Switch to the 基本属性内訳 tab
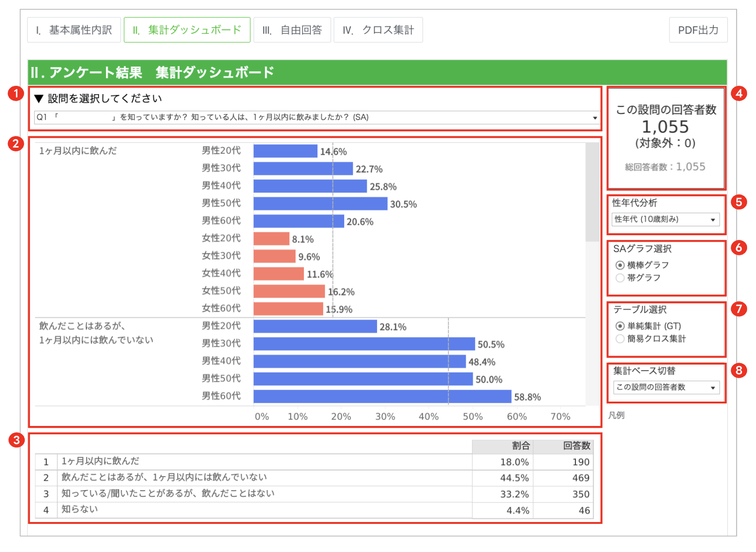 coord(74,30)
